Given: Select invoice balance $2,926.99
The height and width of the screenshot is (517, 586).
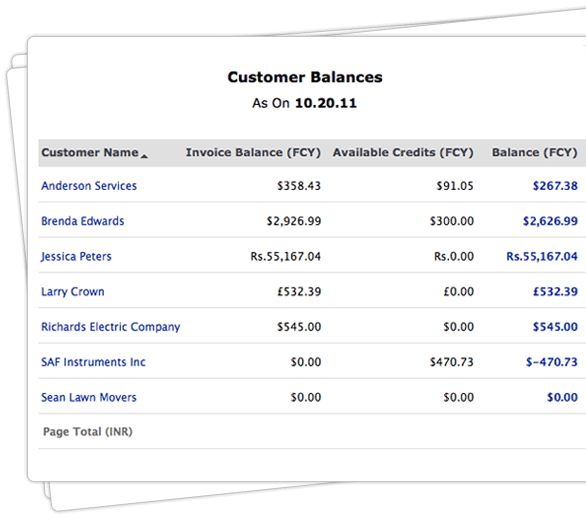Looking at the screenshot, I should pyautogui.click(x=294, y=221).
